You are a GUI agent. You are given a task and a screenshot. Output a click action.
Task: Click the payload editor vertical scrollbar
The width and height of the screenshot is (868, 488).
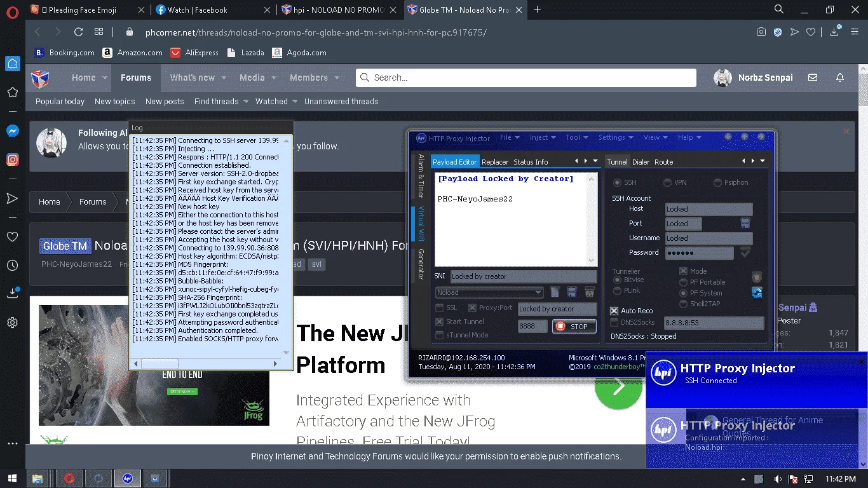pyautogui.click(x=593, y=219)
